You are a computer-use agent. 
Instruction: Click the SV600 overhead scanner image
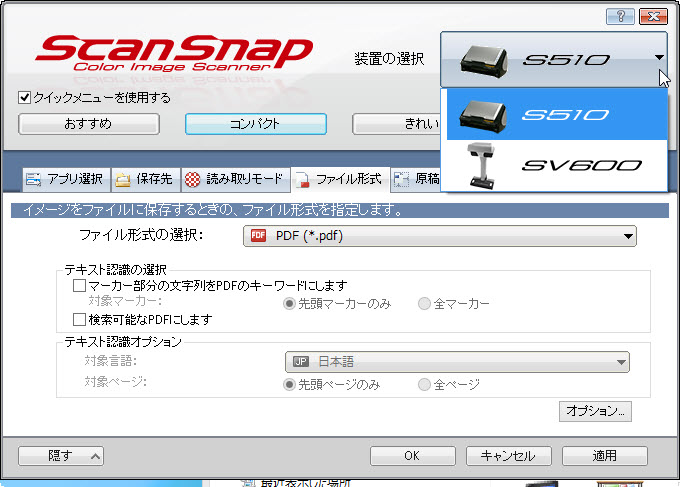click(x=481, y=166)
